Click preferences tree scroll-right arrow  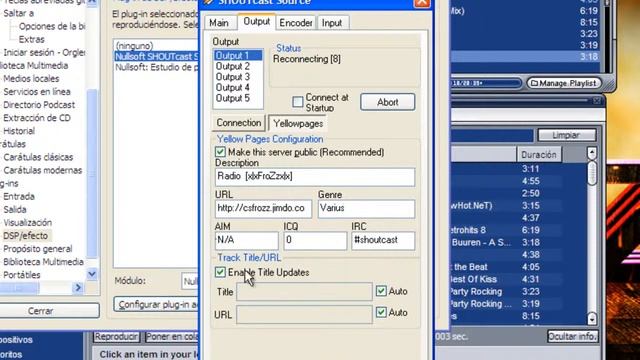78,288
